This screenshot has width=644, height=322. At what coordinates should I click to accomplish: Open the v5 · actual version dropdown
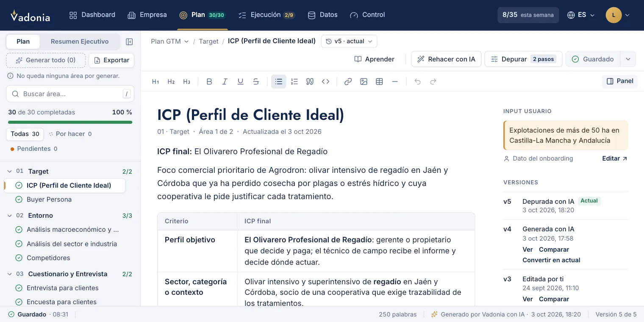(x=349, y=41)
